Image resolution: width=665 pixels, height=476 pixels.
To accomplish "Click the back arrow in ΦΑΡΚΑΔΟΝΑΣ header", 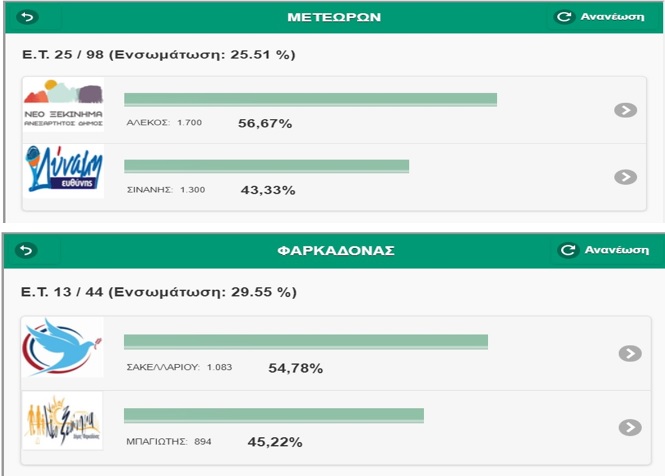I will (x=26, y=250).
